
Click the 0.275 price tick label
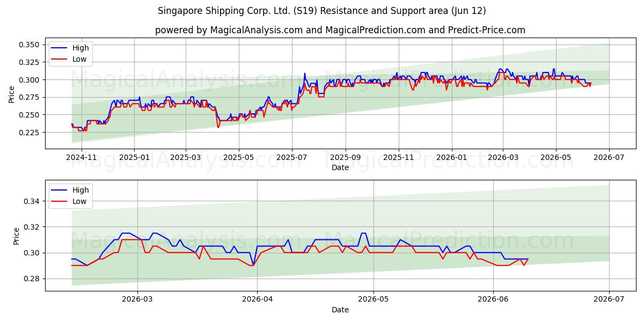pos(30,97)
